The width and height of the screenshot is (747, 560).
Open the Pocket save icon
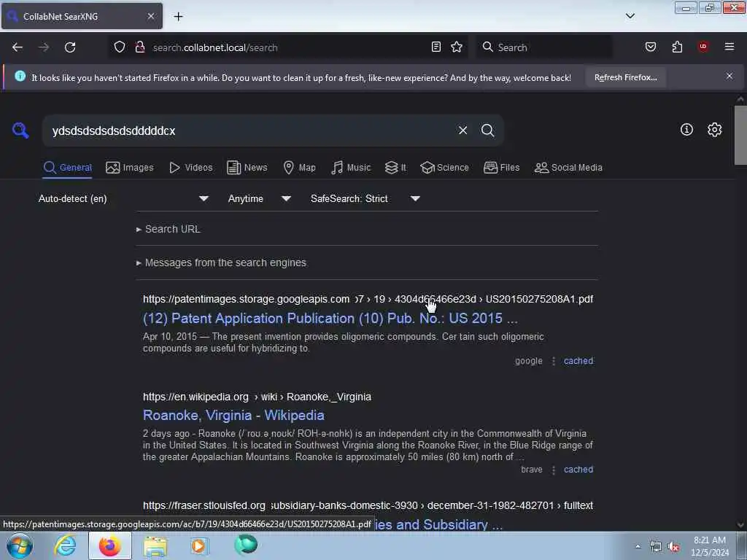tap(650, 47)
